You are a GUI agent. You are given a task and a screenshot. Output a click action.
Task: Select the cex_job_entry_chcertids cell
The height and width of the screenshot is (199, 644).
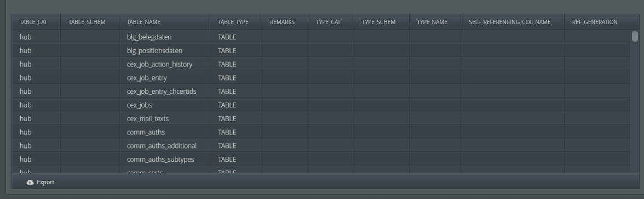coord(164,91)
